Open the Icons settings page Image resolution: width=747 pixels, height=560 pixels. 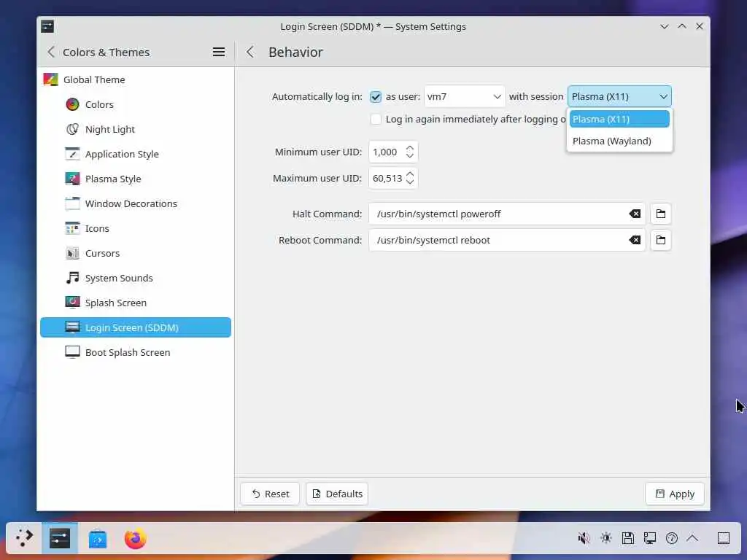point(135,228)
